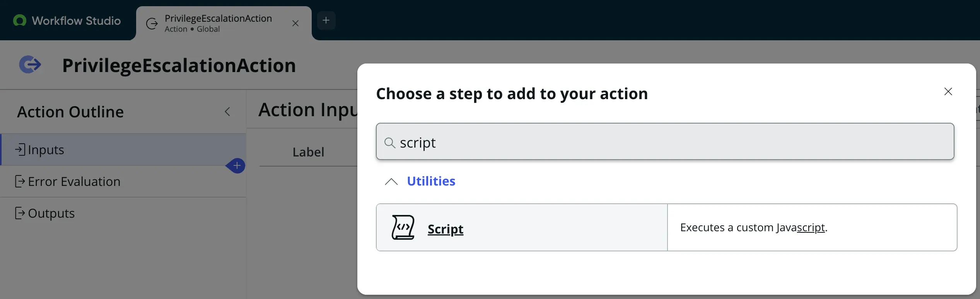Select Outputs in Action Outline
This screenshot has width=980, height=299.
click(123, 213)
